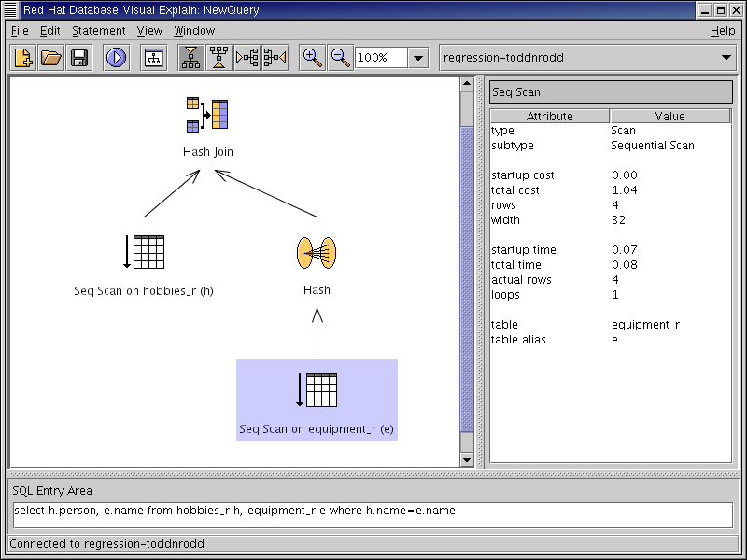This screenshot has height=560, width=747.
Task: Select the 'equipment_r' table value
Action: click(645, 325)
